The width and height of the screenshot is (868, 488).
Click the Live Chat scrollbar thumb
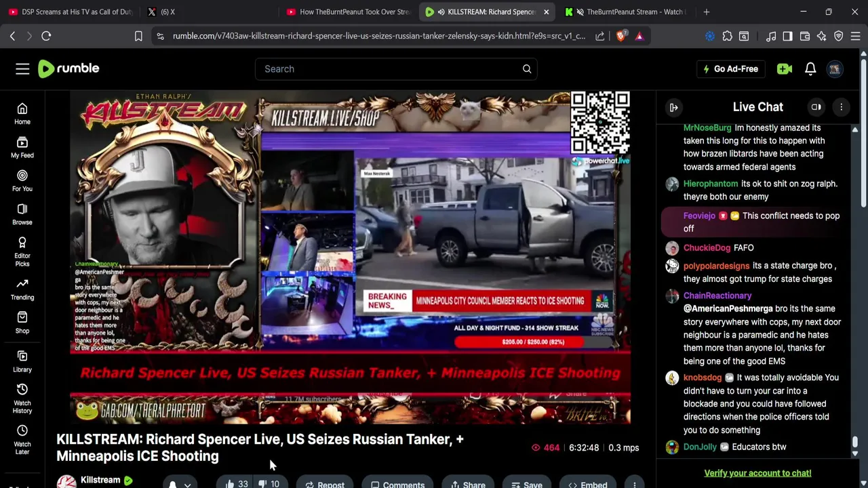click(x=855, y=443)
